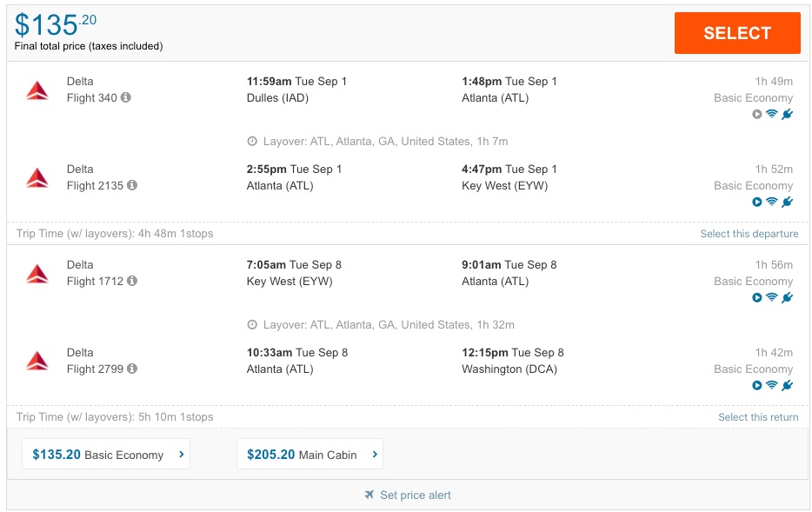Click power outlet icon for Flight 2135
Screen dimensions: 812x512
tap(787, 203)
